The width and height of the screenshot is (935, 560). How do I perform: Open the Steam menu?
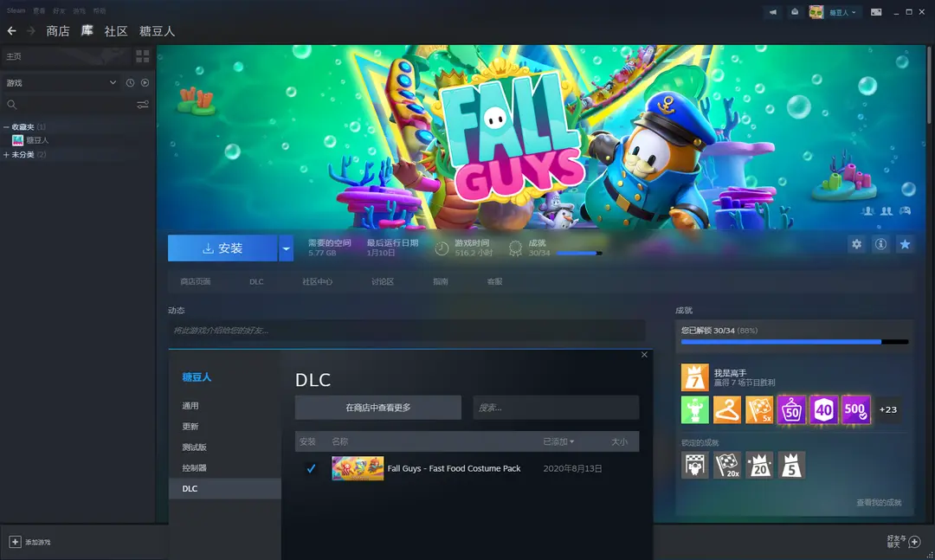coord(16,10)
